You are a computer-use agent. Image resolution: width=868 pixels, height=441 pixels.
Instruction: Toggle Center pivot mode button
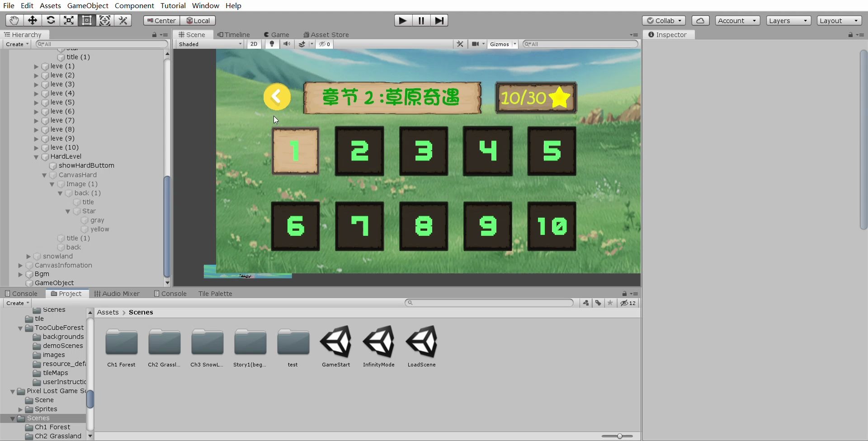[x=161, y=21]
